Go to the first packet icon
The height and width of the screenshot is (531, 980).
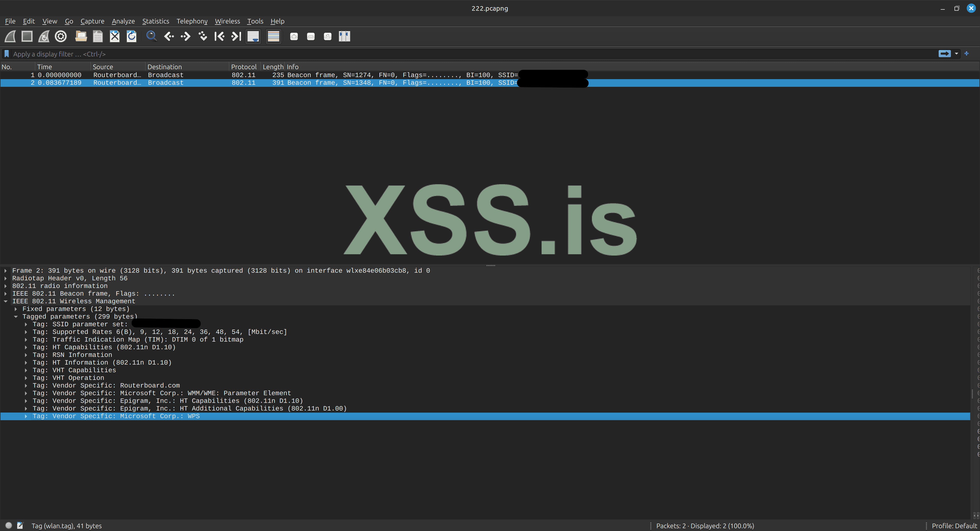point(219,37)
